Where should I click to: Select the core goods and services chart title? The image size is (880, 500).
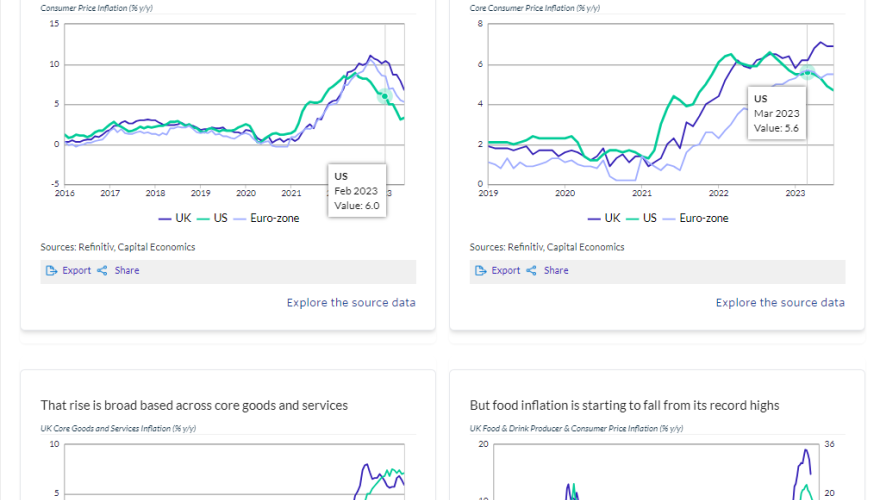(194, 405)
